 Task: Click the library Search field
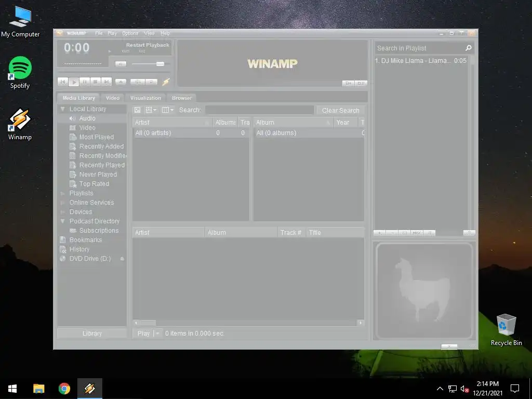pyautogui.click(x=260, y=110)
